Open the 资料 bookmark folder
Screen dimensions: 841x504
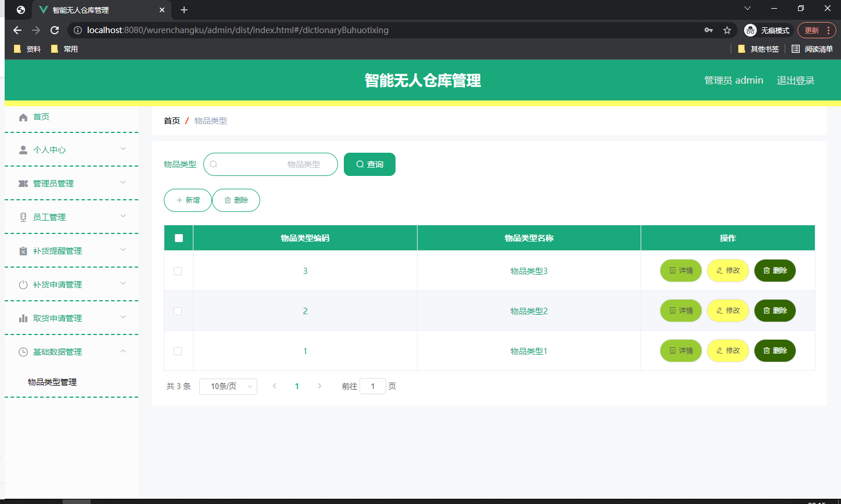tap(27, 49)
